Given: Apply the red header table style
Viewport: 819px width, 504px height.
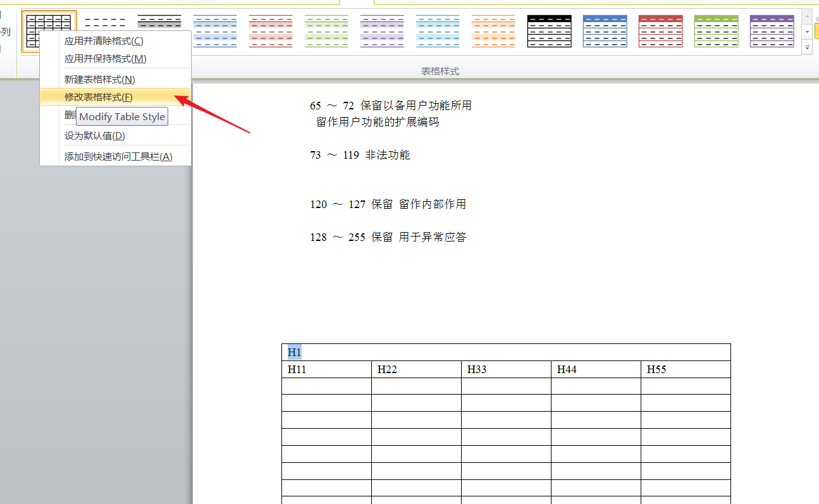Looking at the screenshot, I should point(660,32).
